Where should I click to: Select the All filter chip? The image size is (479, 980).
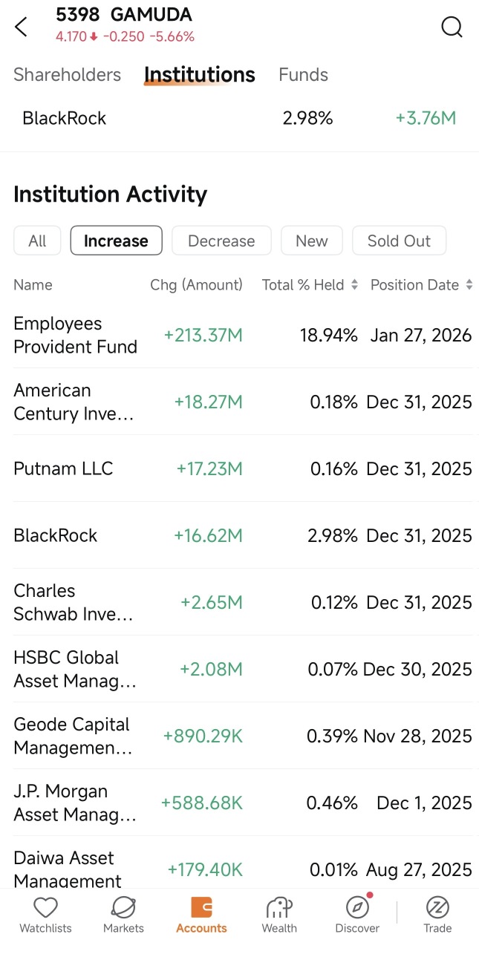[37, 241]
